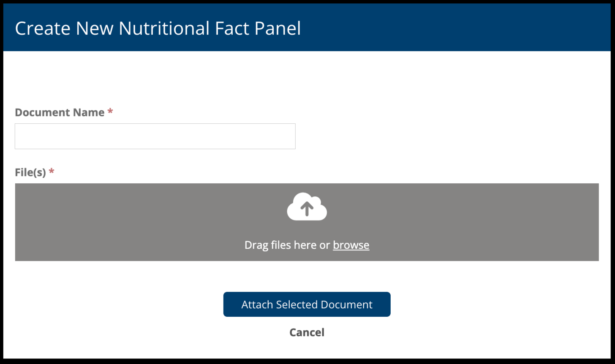Click the cloud upload icon
The width and height of the screenshot is (615, 364).
click(x=307, y=207)
